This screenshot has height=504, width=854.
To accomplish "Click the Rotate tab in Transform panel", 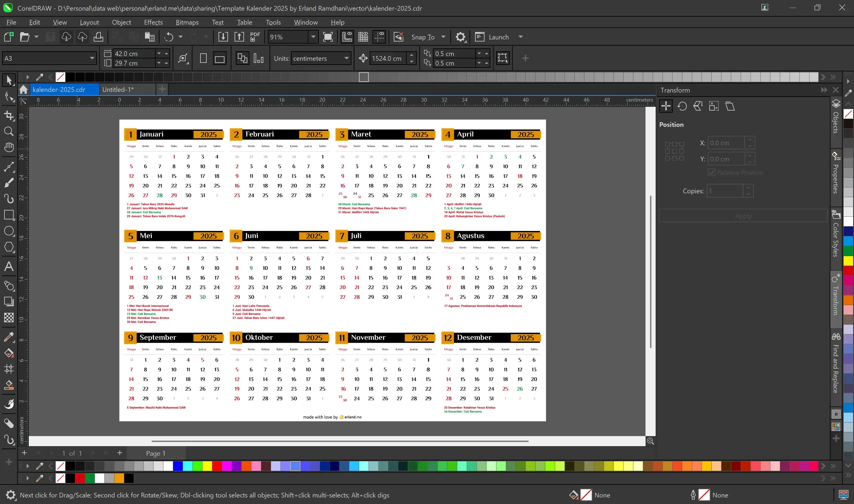I will click(x=682, y=106).
